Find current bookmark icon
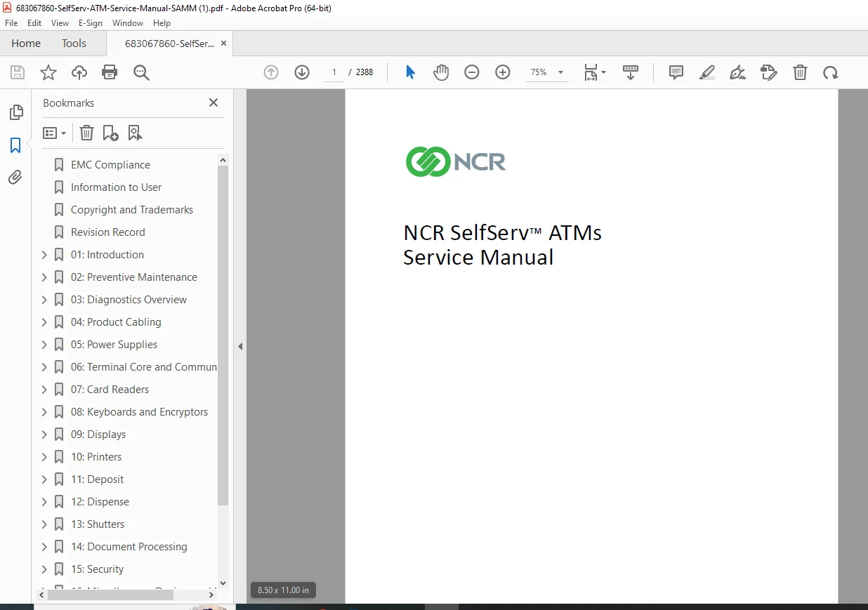The image size is (868, 610). tap(135, 133)
